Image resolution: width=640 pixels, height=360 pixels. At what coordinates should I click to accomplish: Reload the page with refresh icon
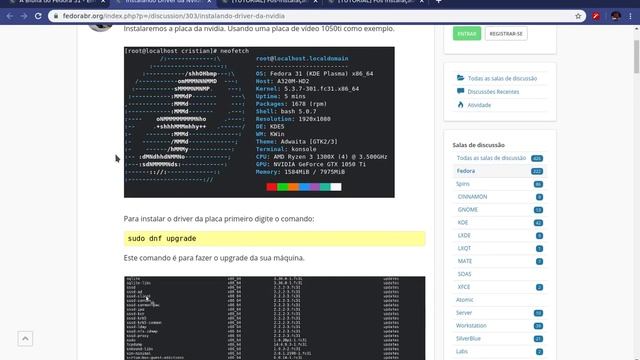[38, 16]
